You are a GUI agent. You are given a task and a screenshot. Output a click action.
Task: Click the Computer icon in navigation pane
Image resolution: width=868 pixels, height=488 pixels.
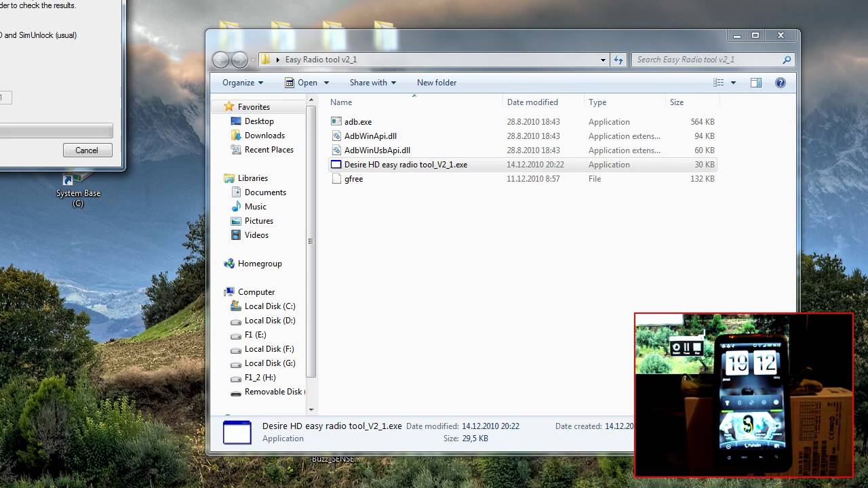coord(229,292)
